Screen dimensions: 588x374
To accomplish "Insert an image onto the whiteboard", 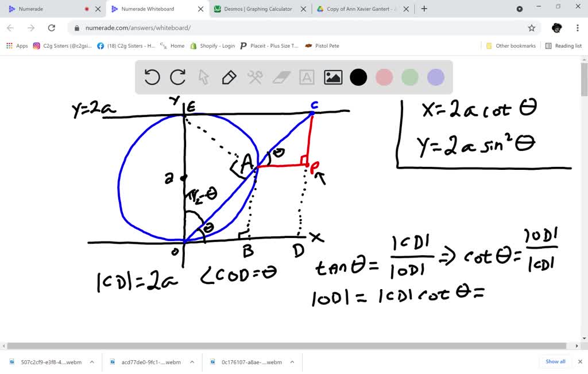I will pos(332,77).
